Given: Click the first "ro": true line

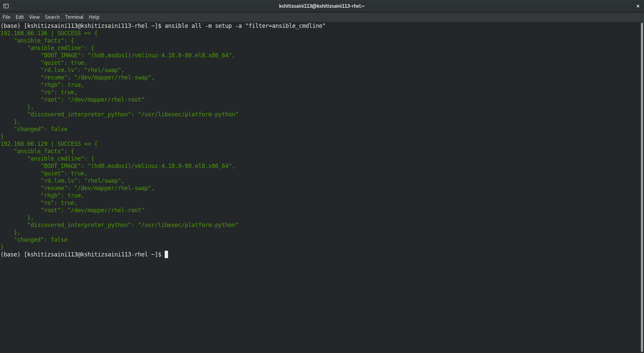Looking at the screenshot, I should click(x=59, y=92).
